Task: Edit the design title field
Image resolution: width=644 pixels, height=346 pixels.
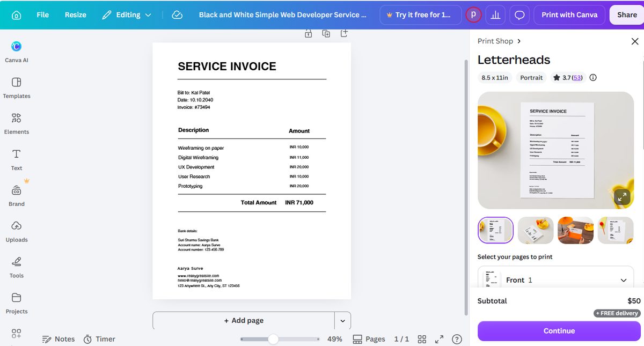Action: click(x=283, y=14)
